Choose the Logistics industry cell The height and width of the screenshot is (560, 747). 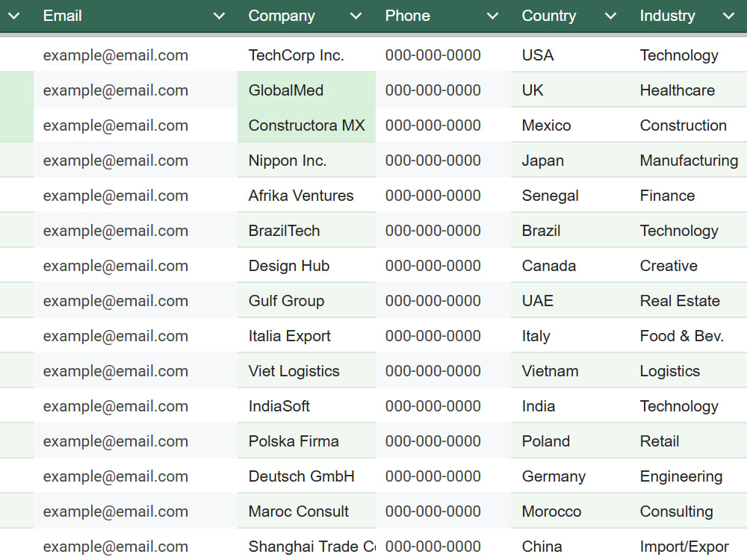pos(688,371)
